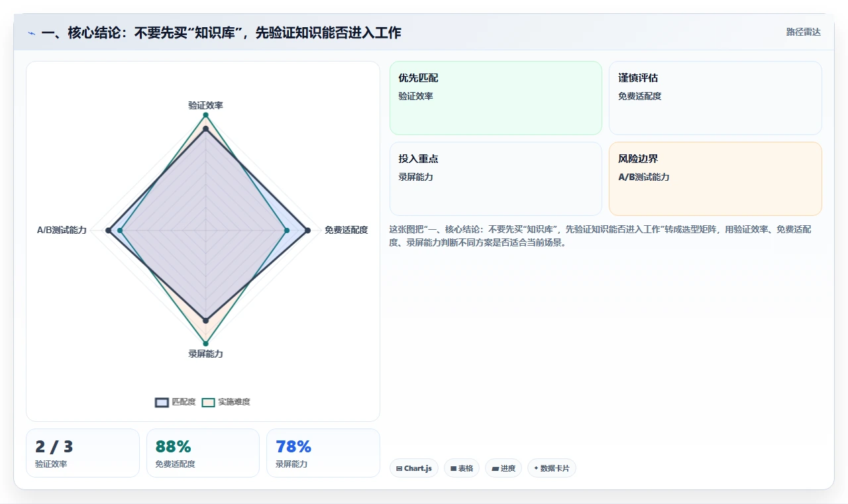Click the 2 / 3 验证效率 stat card
This screenshot has height=504, width=848.
[83, 453]
